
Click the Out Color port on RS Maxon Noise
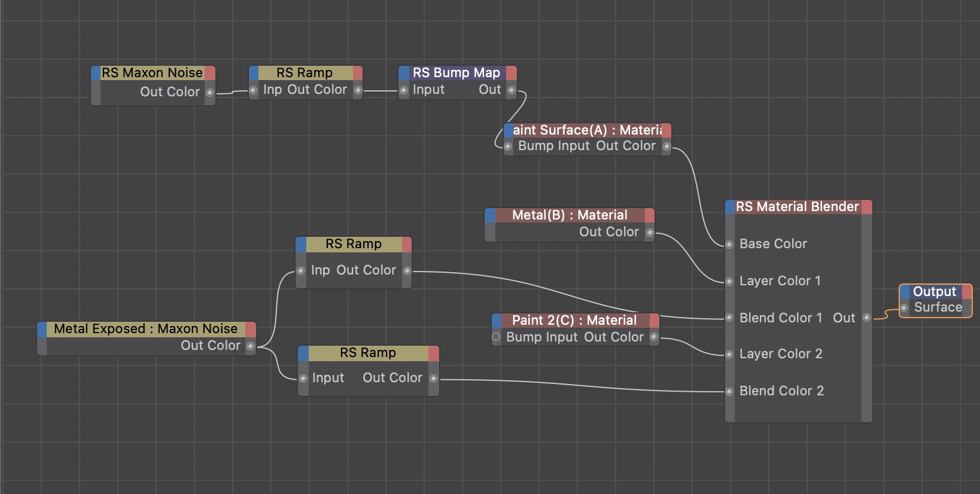(210, 92)
